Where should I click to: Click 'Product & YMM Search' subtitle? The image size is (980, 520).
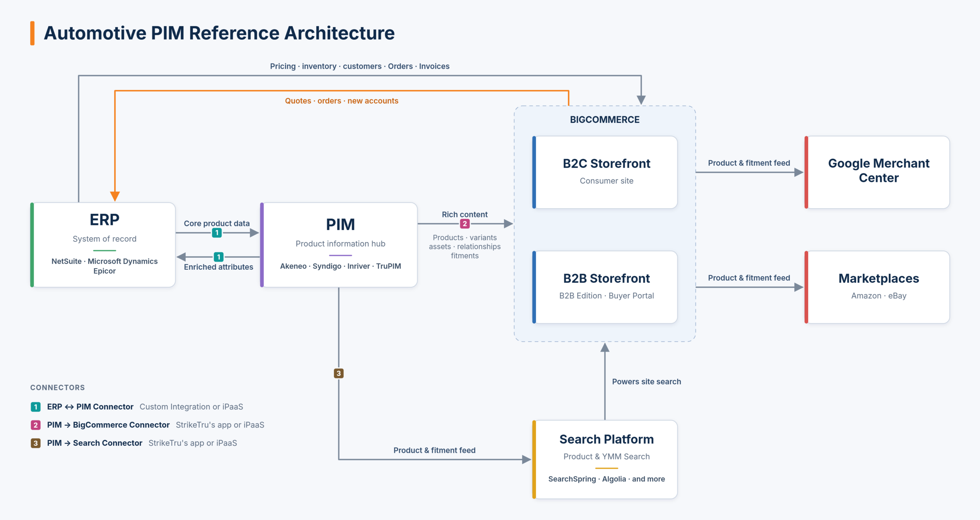click(x=606, y=456)
